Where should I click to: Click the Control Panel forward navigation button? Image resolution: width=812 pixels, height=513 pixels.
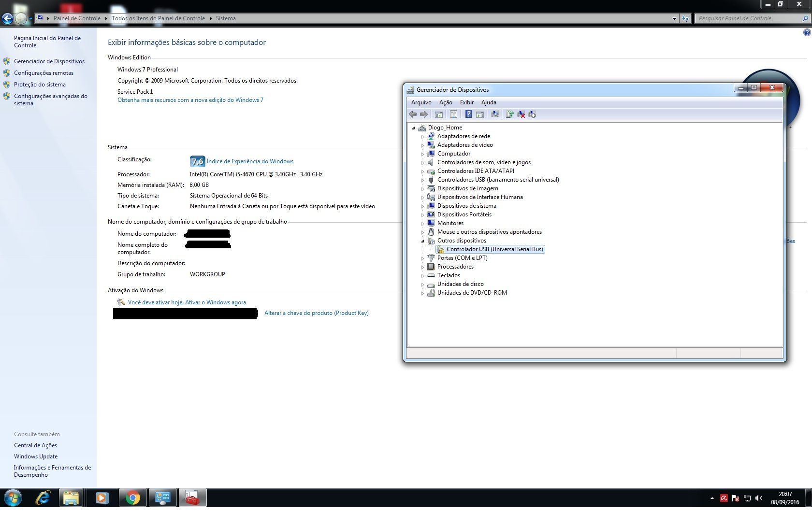(x=21, y=18)
